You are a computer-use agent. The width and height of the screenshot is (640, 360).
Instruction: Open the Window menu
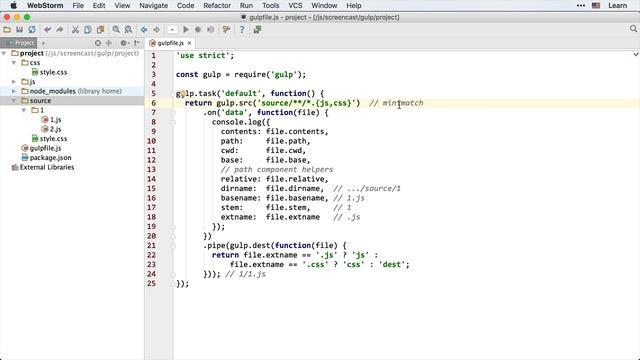324,5
